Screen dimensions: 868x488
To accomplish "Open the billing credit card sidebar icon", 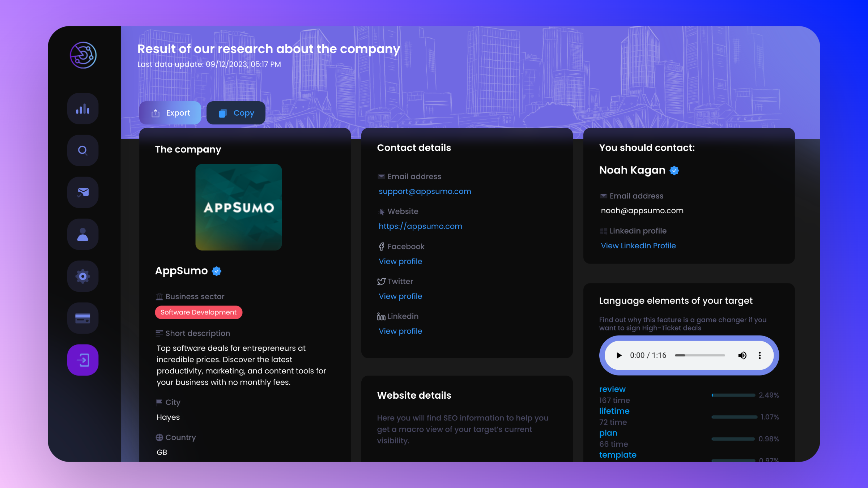I will coord(83,318).
